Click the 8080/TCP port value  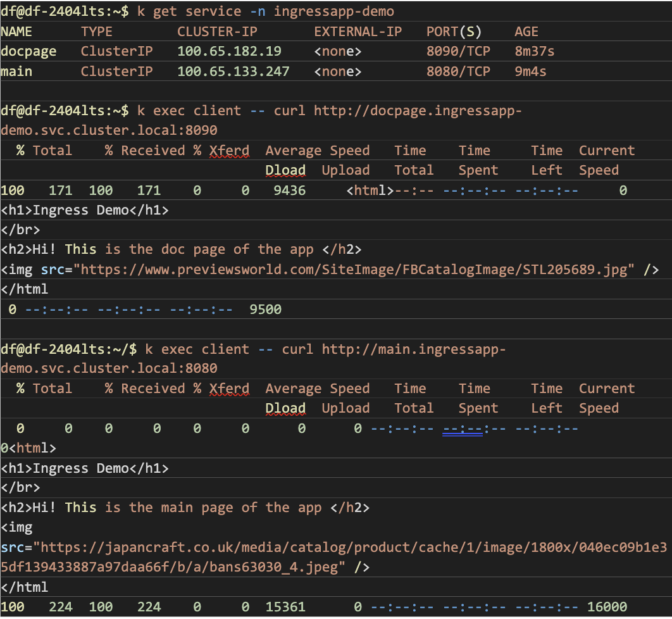pyautogui.click(x=458, y=72)
